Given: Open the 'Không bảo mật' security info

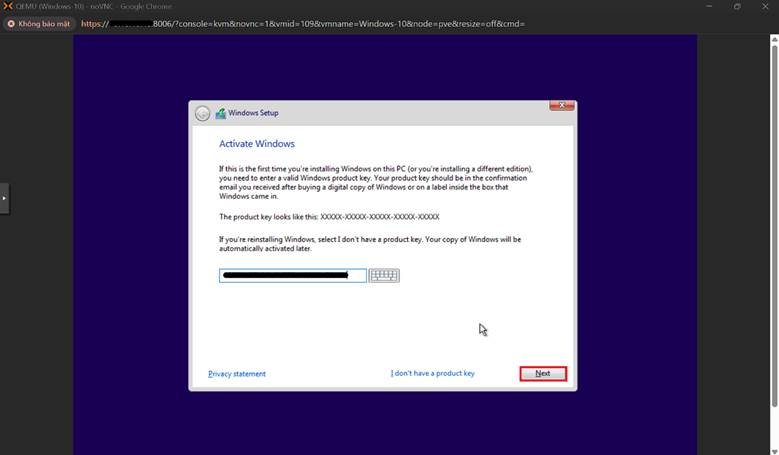Looking at the screenshot, I should [38, 23].
